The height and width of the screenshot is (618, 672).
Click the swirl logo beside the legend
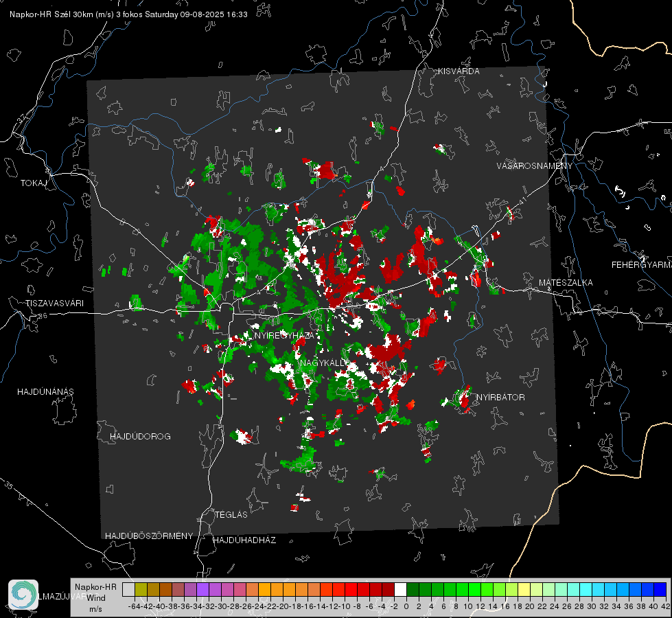(23, 595)
